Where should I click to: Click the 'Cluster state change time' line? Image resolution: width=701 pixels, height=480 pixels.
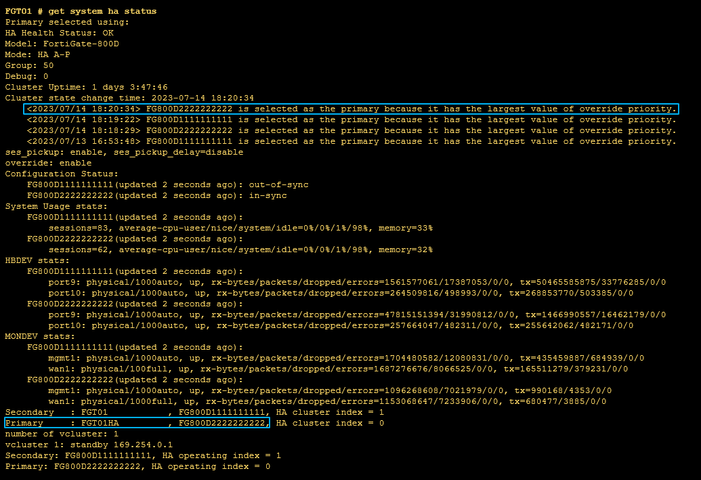click(130, 98)
